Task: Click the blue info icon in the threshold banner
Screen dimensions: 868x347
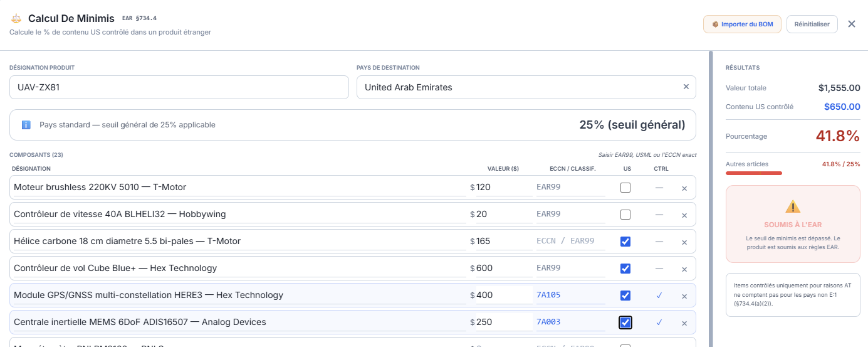Action: 26,125
